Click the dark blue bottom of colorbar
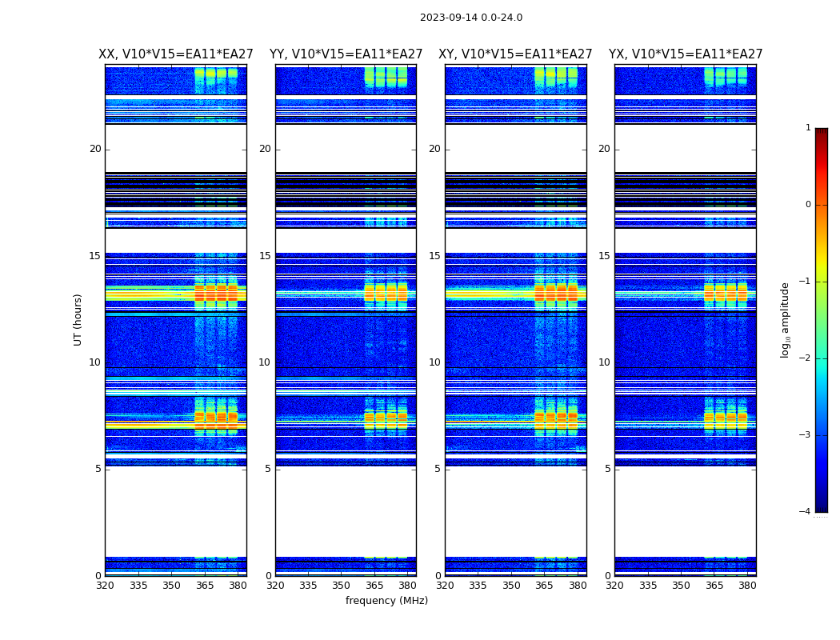Viewport: 840px width, 640px height. [x=821, y=507]
